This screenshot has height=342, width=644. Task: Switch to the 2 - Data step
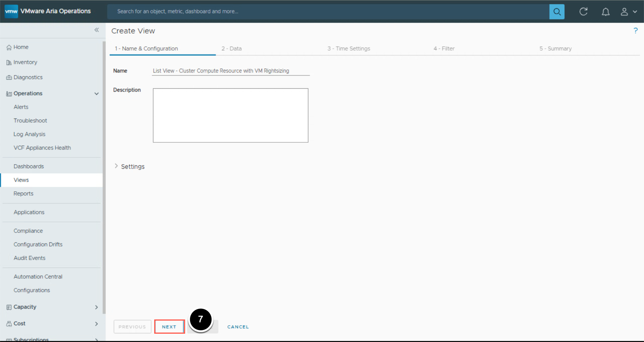point(232,49)
